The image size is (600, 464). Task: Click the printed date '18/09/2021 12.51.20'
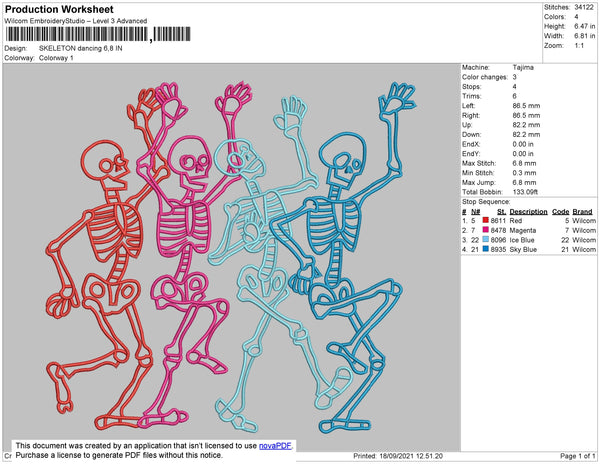click(411, 456)
